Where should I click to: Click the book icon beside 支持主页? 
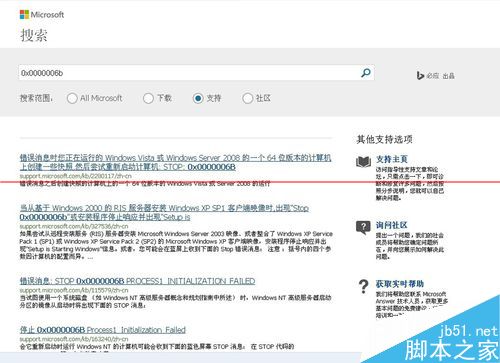click(363, 162)
